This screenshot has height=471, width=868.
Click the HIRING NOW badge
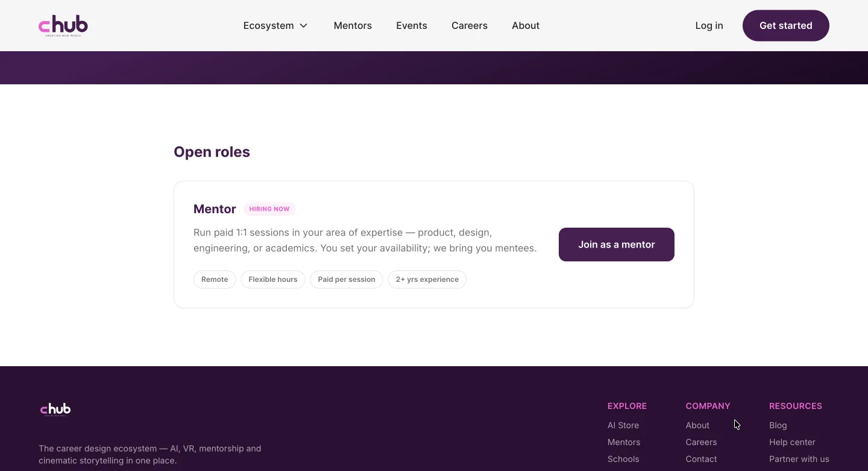point(269,209)
